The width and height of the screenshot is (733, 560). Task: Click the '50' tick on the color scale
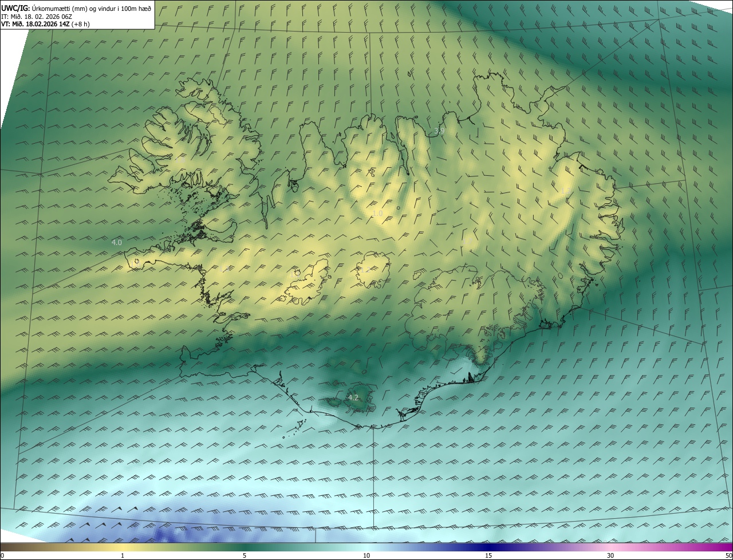pos(728,555)
